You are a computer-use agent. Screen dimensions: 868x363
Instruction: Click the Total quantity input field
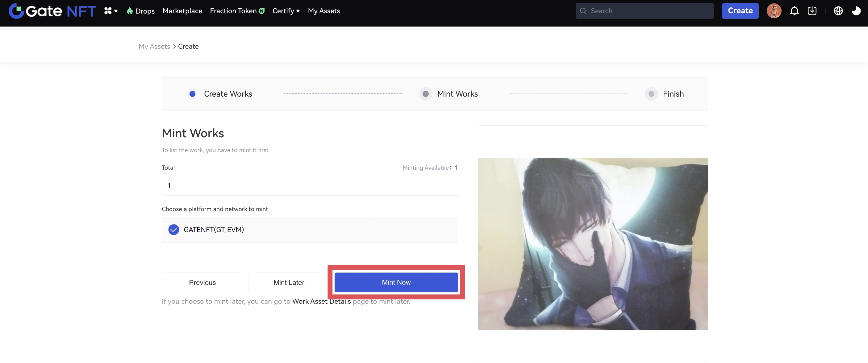point(310,186)
